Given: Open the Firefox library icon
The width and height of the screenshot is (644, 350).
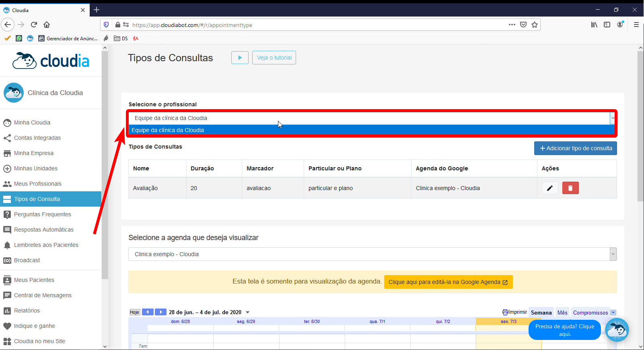Looking at the screenshot, I should (x=594, y=25).
